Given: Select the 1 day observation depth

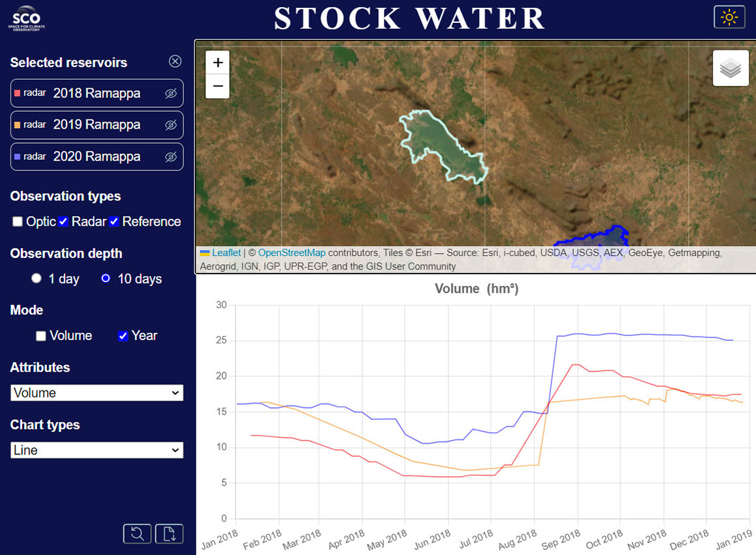Looking at the screenshot, I should [37, 278].
